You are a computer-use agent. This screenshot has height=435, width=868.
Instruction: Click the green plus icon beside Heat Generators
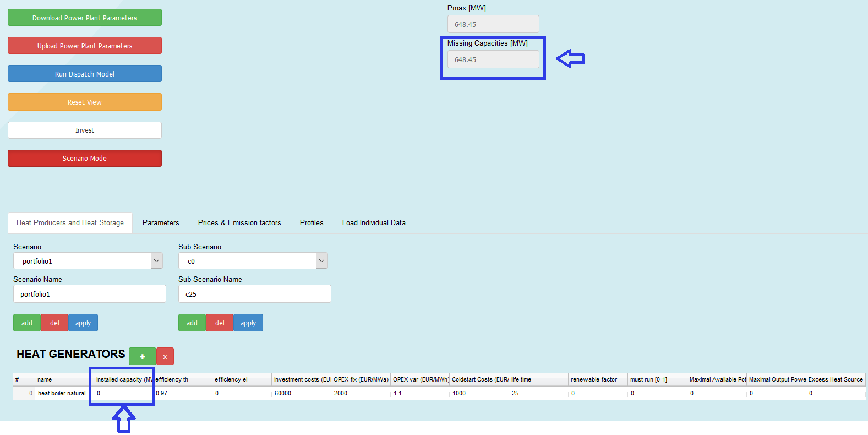pos(142,356)
